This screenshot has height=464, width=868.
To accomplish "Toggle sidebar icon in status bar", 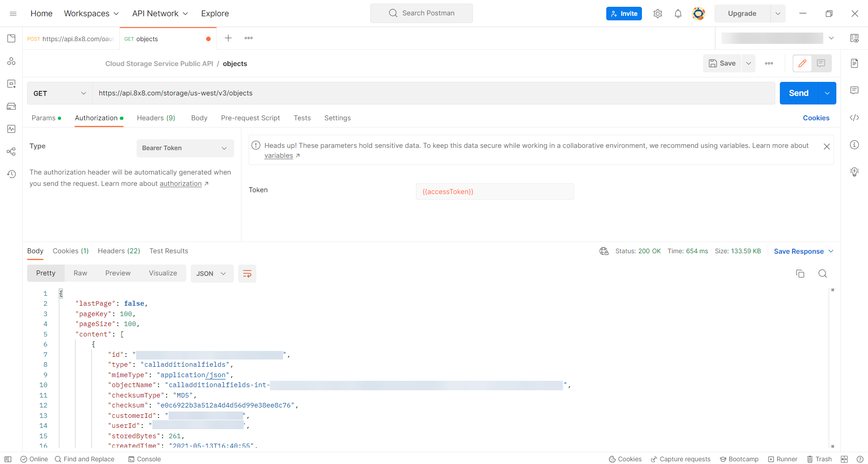I will click(x=8, y=459).
